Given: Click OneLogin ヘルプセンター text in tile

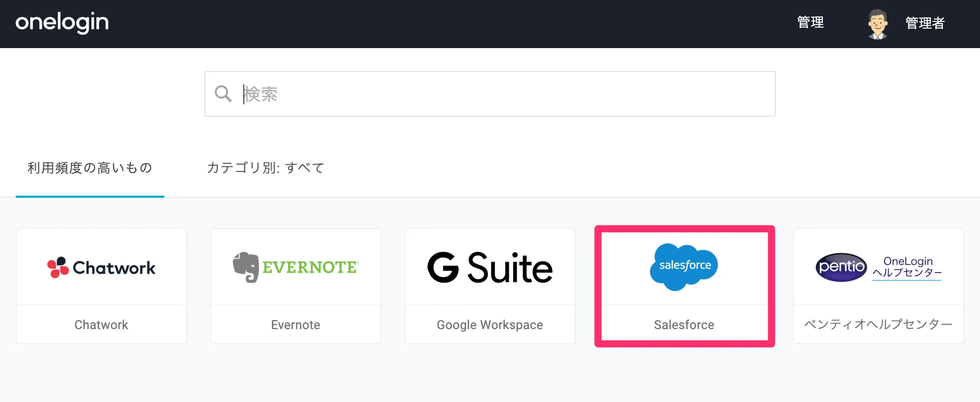Looking at the screenshot, I should [x=907, y=267].
